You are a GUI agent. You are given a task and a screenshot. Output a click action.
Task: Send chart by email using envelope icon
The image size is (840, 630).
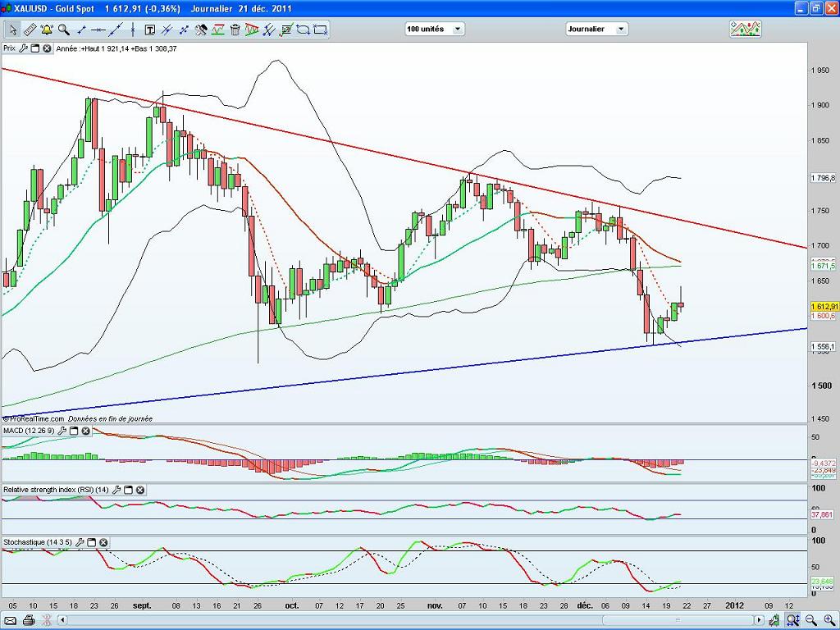(x=11, y=620)
